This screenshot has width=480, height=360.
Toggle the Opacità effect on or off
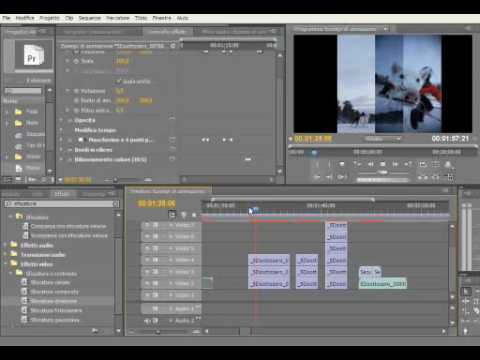click(x=70, y=120)
